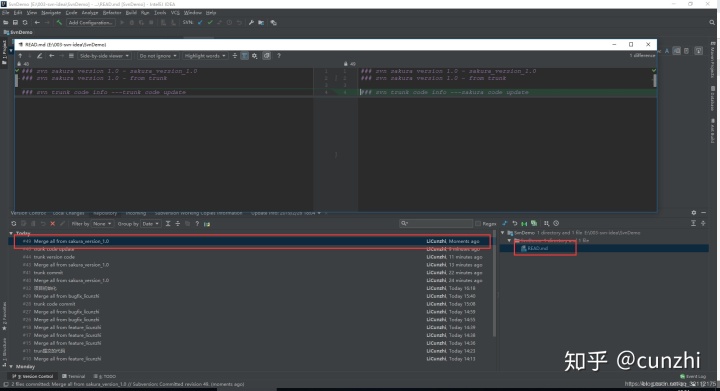Image resolution: width=720 pixels, height=391 pixels.
Task: Collapse the SvnDemo root node
Action: [x=503, y=233]
